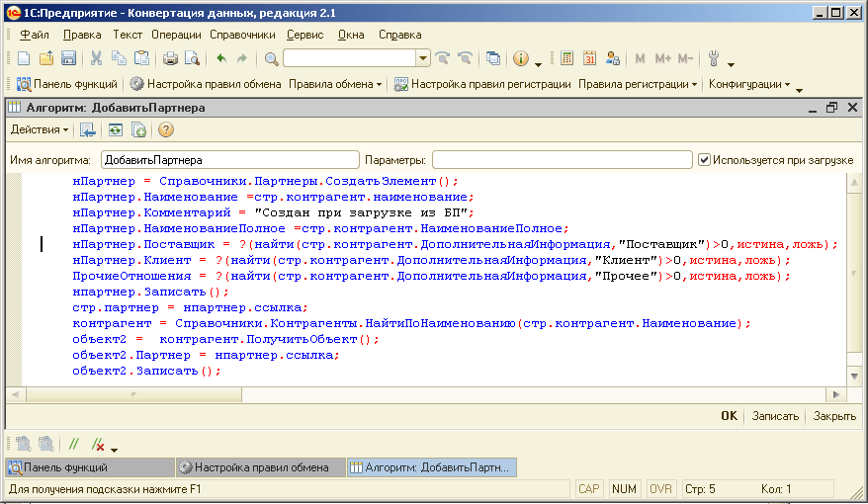Save with the floppy disk icon
868x504 pixels.
[x=68, y=58]
